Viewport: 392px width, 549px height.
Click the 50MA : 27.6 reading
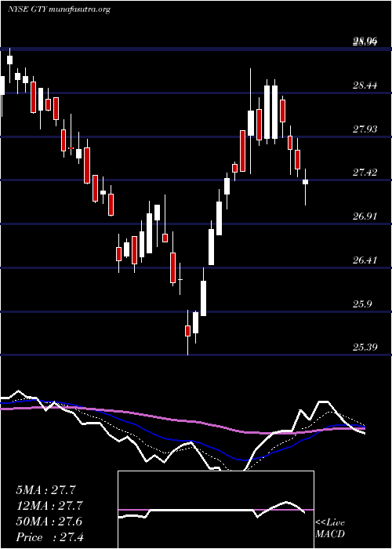(x=49, y=522)
